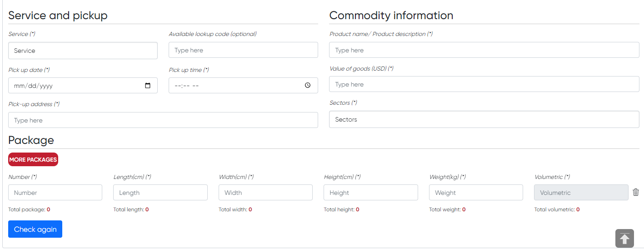This screenshot has height=250, width=644.
Task: Click the Pick up date field
Action: click(83, 86)
